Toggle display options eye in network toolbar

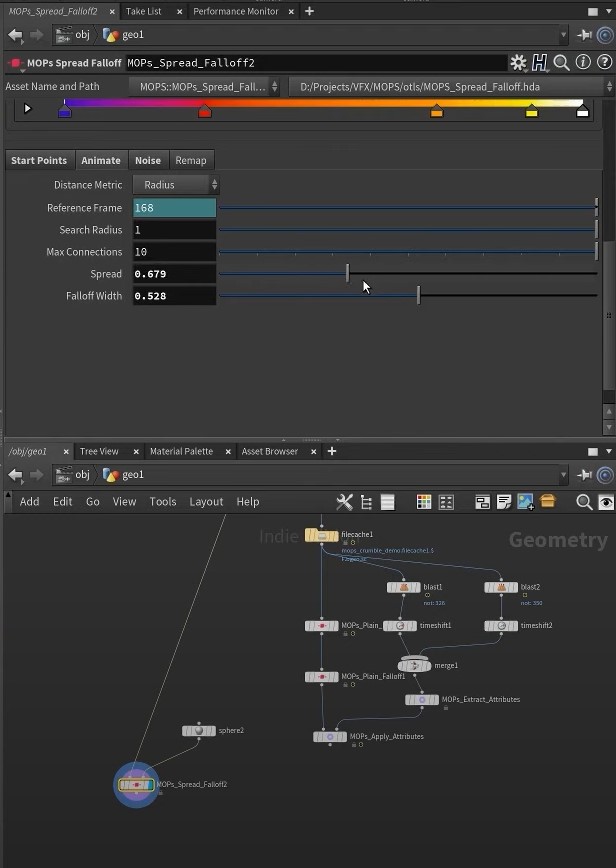pyautogui.click(x=605, y=502)
